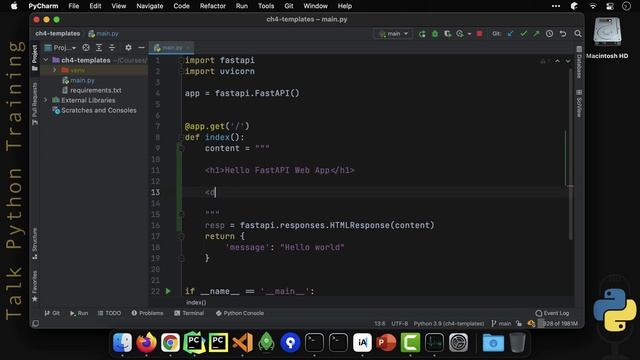The height and width of the screenshot is (360, 640).
Task: Click the Debug bug icon in toolbar
Action: tap(435, 34)
